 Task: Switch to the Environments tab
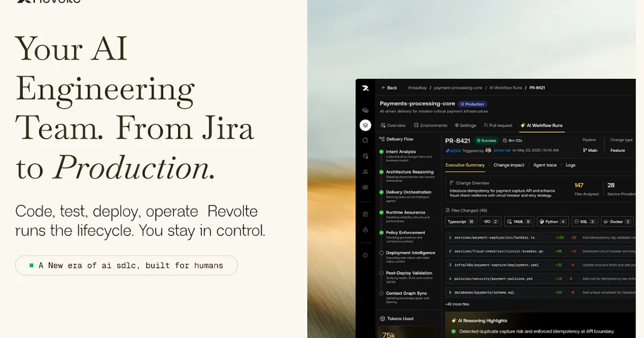[430, 126]
